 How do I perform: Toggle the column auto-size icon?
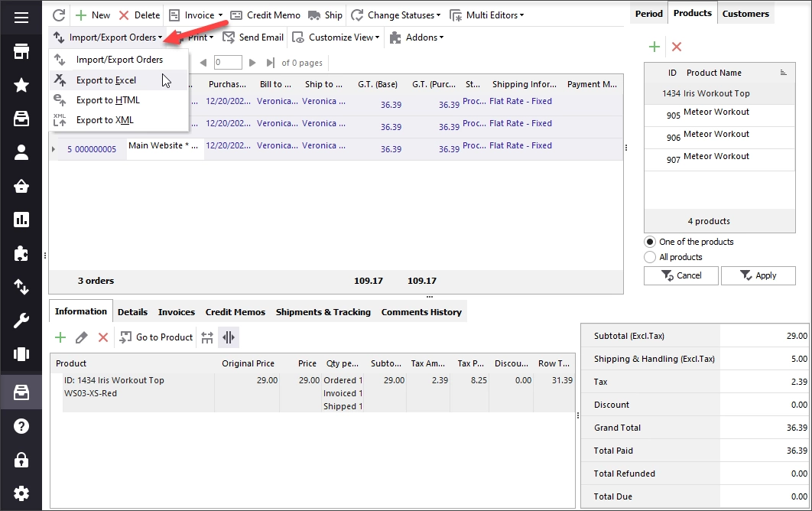coord(229,337)
